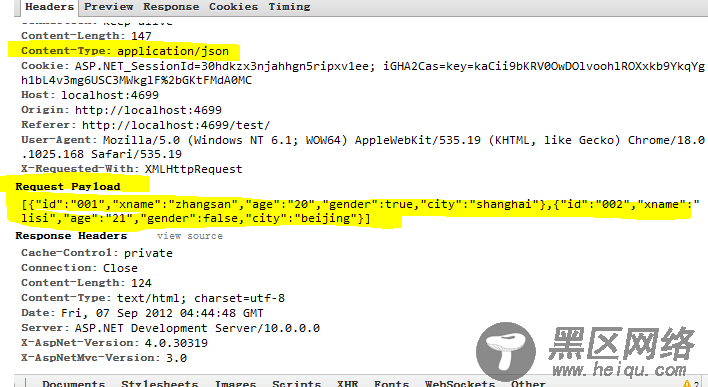
Task: Filter by Other in bottom bar
Action: tap(528, 383)
